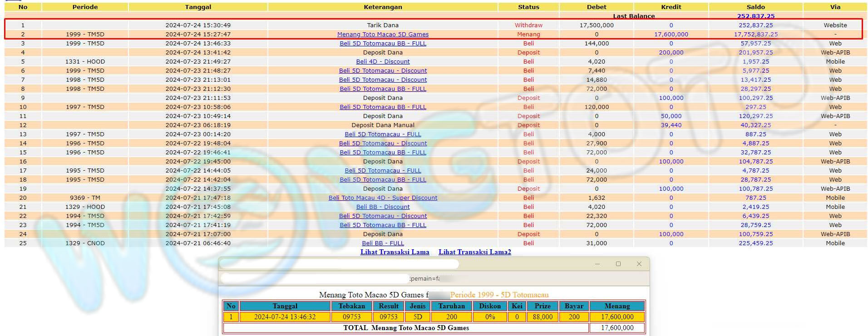This screenshot has width=868, height=336.
Task: Open the Lihat Transaksi Lama2 link
Action: 474,252
